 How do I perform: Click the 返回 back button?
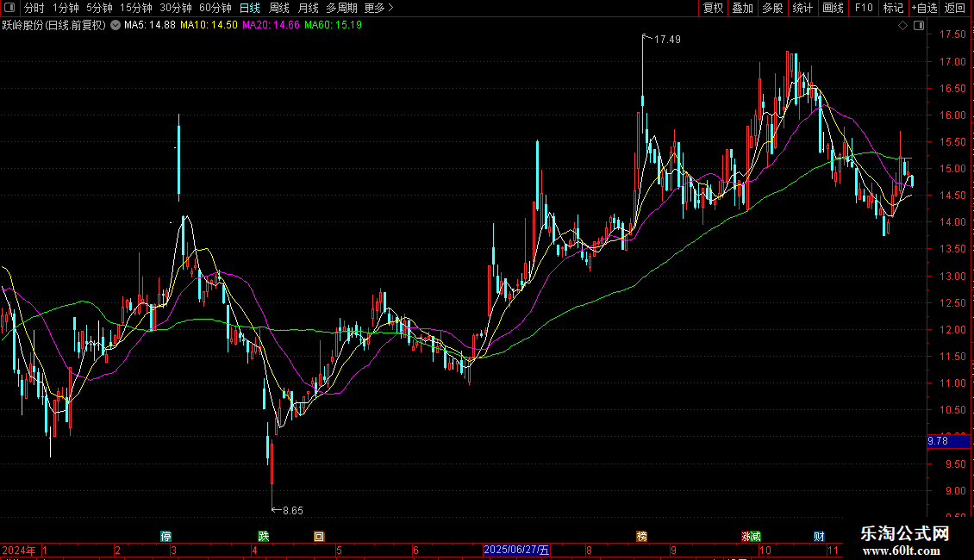[955, 8]
